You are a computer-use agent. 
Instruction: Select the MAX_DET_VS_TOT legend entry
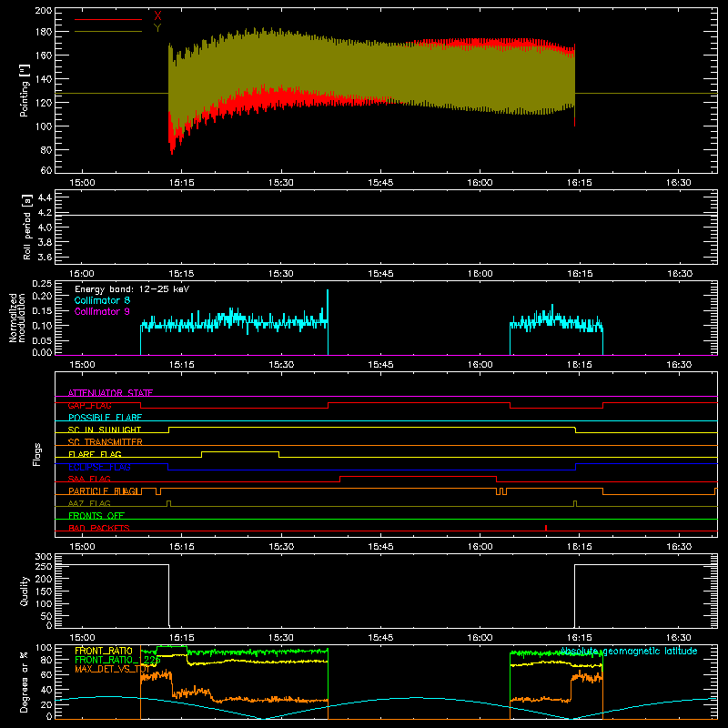coord(112,669)
